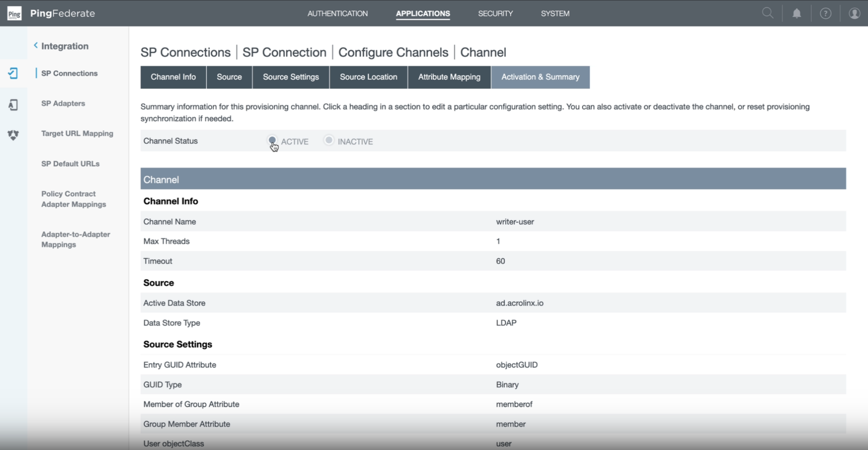Switch to the Activation & Summary tab
This screenshot has width=868, height=450.
coord(540,77)
